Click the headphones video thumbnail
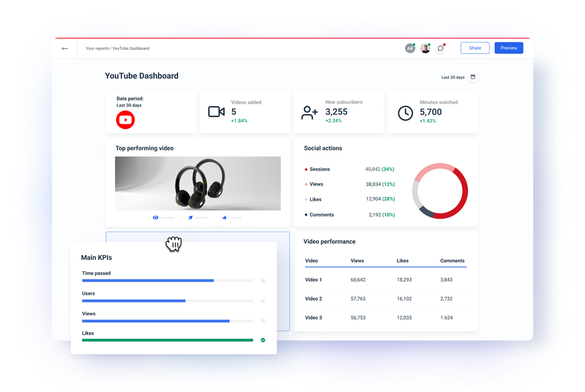This screenshot has width=585, height=392. pyautogui.click(x=198, y=183)
